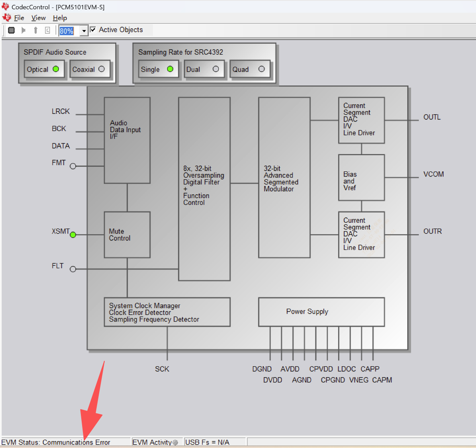Click the CAPM pin label
Image resolution: width=476 pixels, height=448 pixels.
[382, 380]
